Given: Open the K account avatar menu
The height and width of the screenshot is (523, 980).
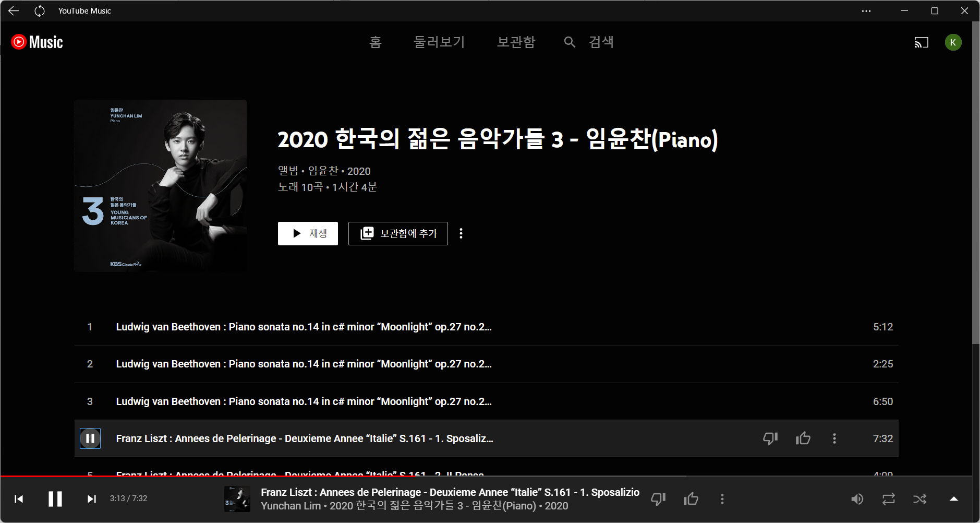Looking at the screenshot, I should 953,42.
